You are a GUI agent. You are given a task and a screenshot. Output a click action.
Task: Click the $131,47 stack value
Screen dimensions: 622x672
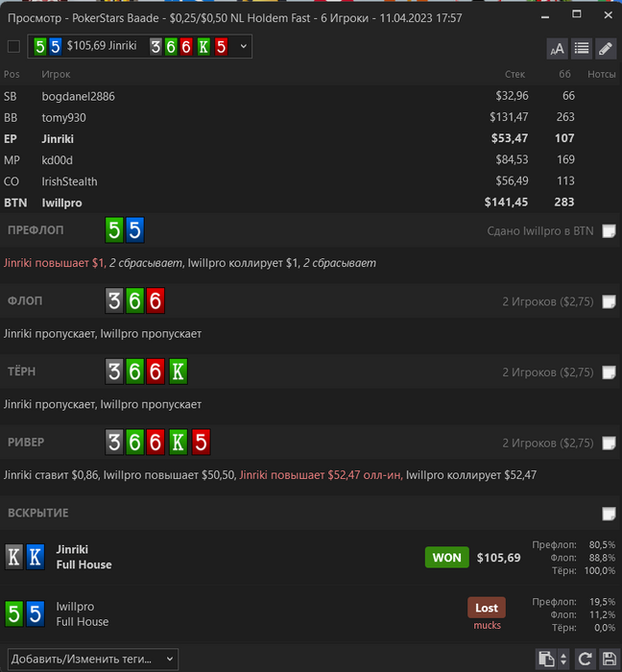coord(509,117)
